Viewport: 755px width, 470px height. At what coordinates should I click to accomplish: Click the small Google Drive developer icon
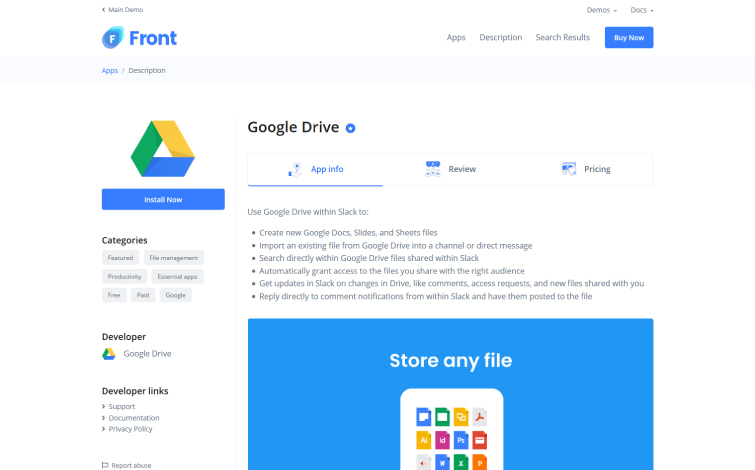pos(109,354)
